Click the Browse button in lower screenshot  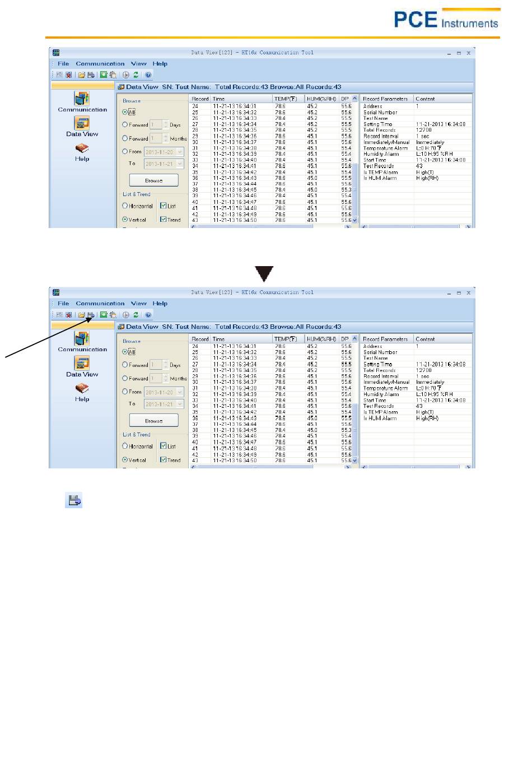tap(154, 421)
